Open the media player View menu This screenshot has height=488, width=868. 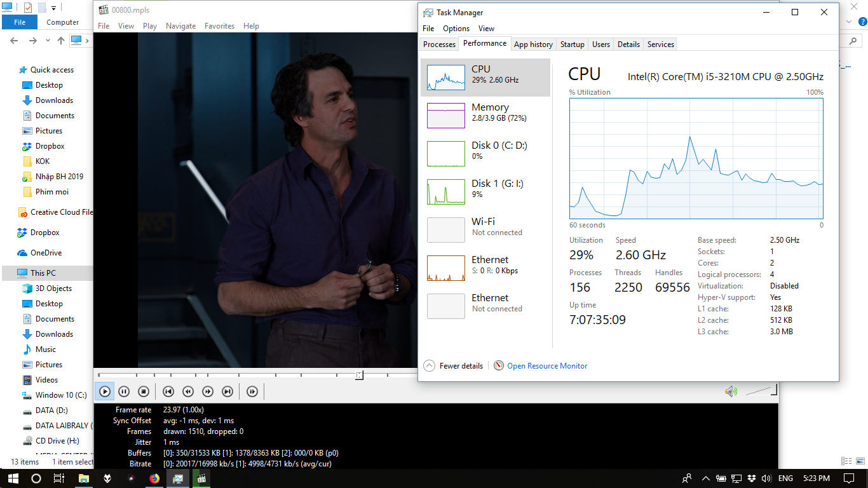(x=126, y=26)
